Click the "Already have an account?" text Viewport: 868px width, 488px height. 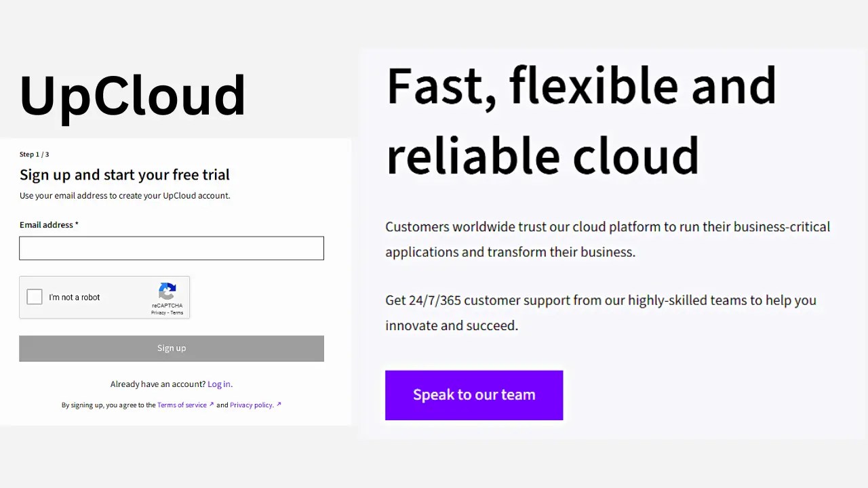pos(156,384)
